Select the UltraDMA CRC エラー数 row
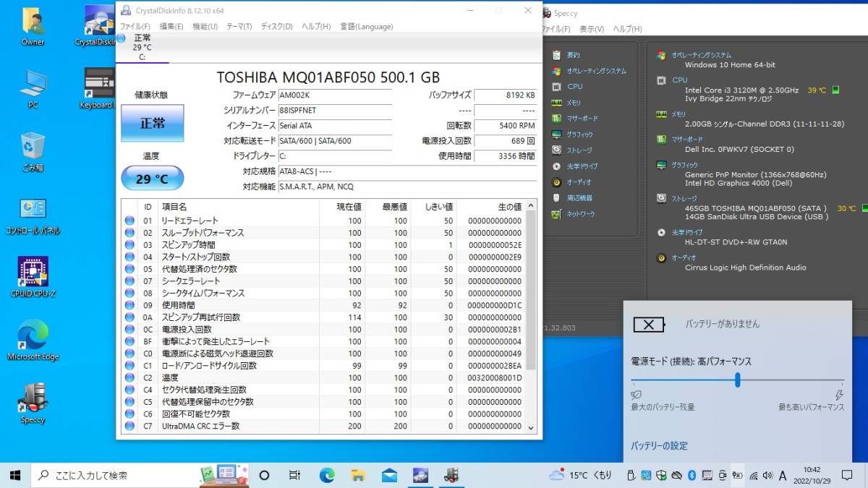The image size is (868, 488). coord(323,426)
